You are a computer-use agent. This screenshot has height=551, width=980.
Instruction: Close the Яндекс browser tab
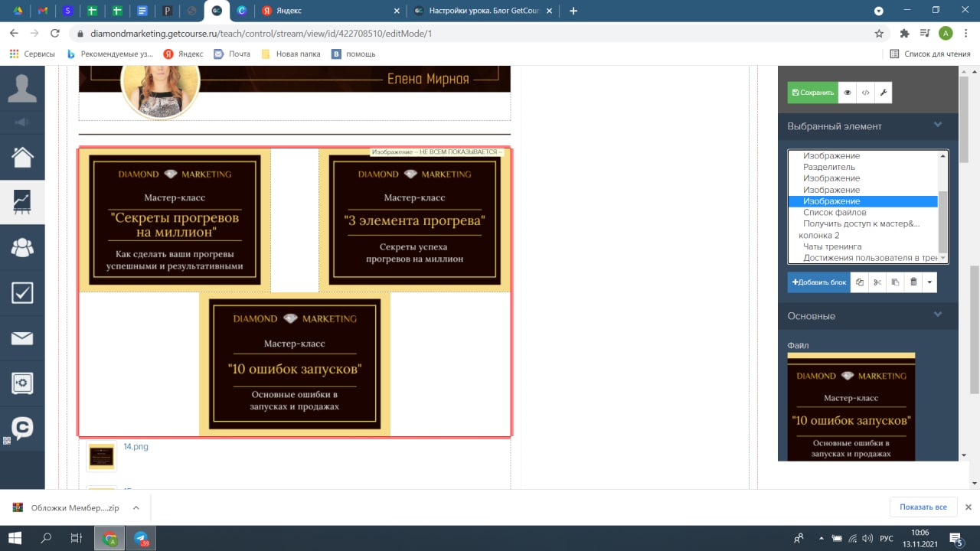[396, 11]
